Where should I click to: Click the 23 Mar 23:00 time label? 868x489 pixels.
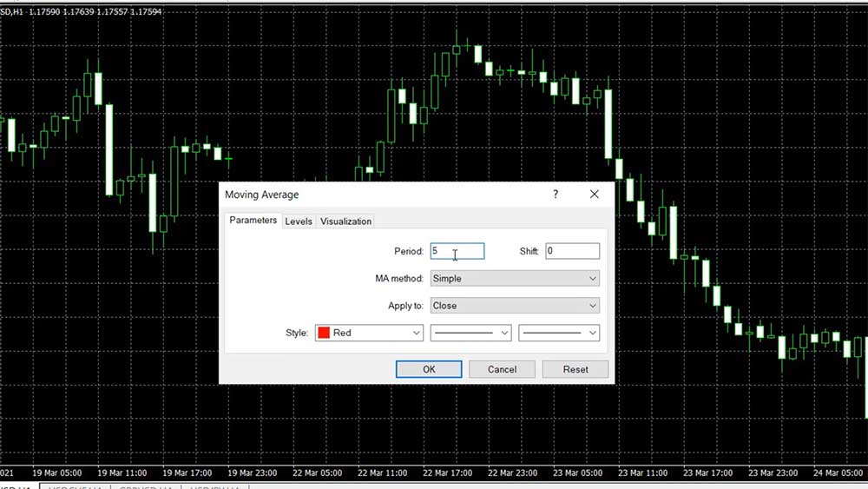click(773, 473)
